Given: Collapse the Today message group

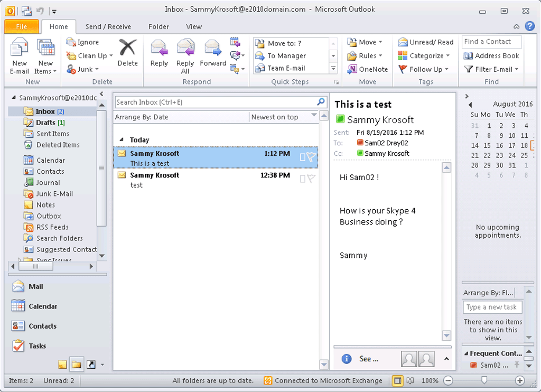Looking at the screenshot, I should [x=122, y=139].
